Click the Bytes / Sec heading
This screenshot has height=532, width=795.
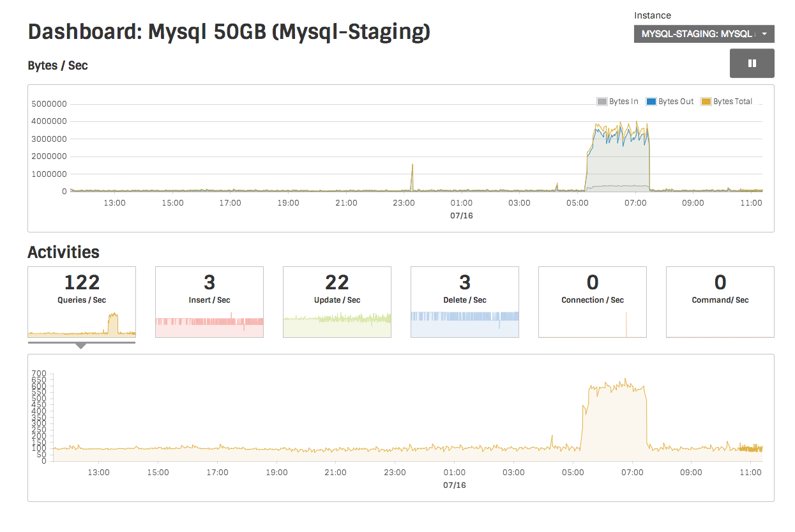(x=57, y=65)
